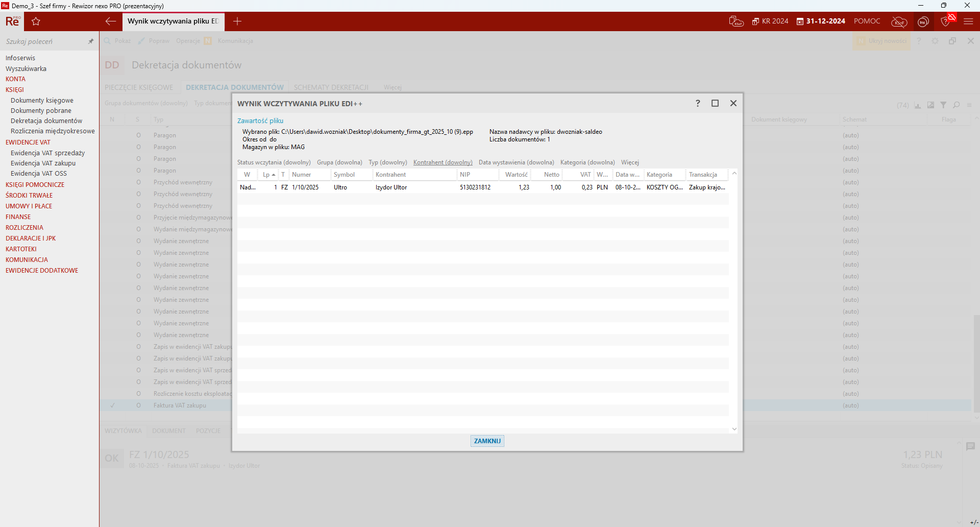Maximize the EDI++ result dialog
The image size is (980, 527).
point(715,103)
